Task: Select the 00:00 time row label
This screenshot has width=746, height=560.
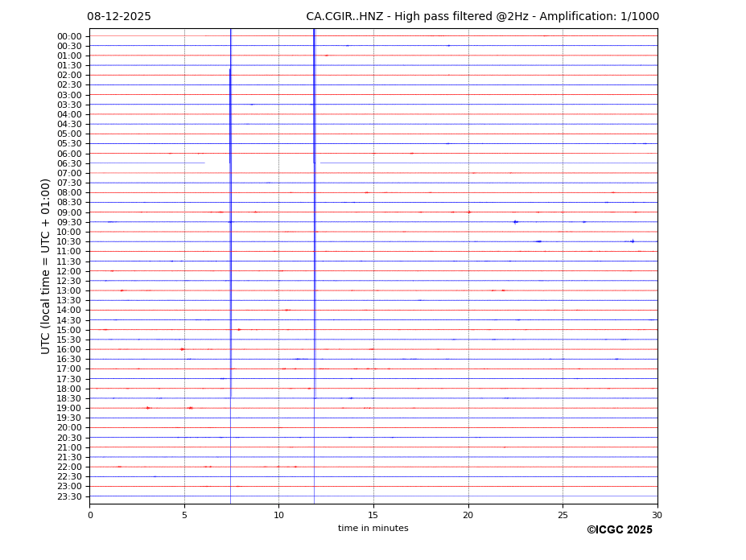Action: pyautogui.click(x=69, y=36)
